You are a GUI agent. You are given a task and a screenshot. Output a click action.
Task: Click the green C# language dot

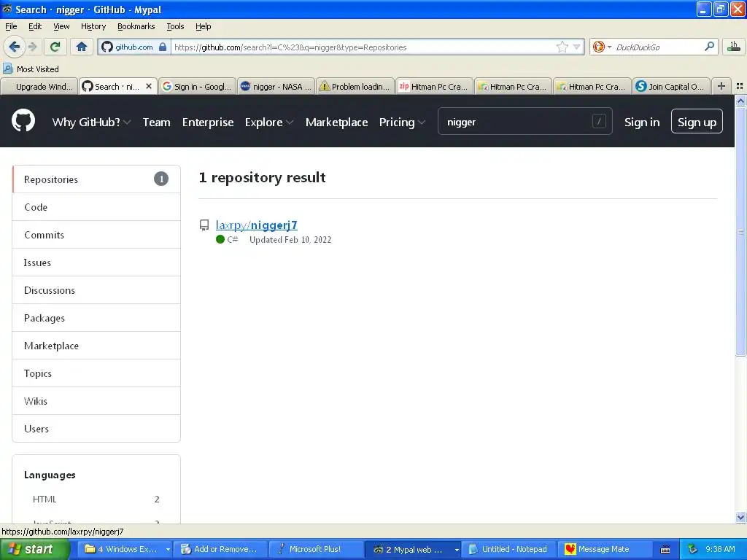pos(220,239)
